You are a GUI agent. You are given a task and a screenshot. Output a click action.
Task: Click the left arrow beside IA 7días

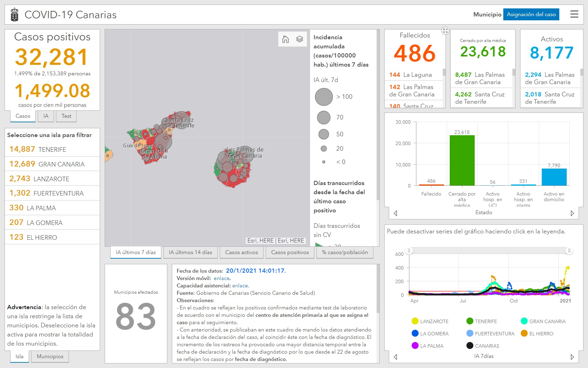click(395, 357)
